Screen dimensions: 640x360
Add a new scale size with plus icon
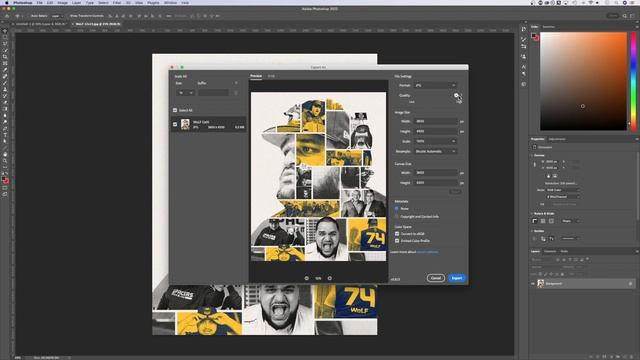[236, 83]
